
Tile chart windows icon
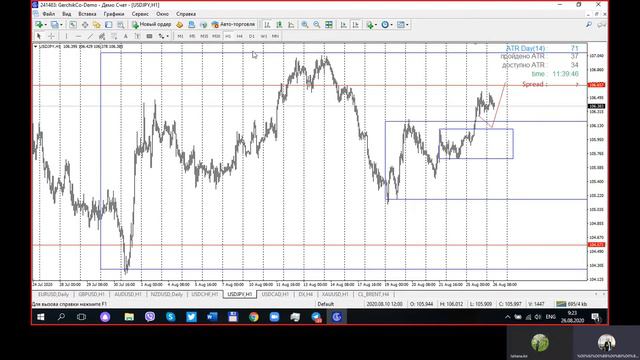point(329,25)
